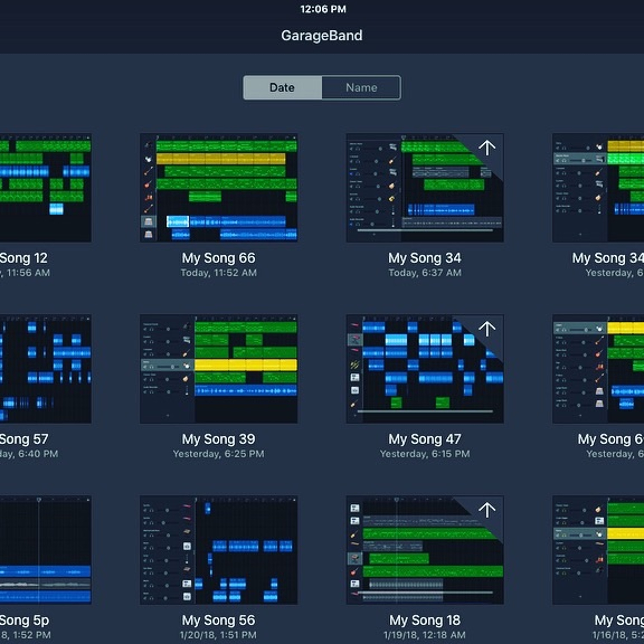Click the 'Today, 6:37 AM' date
This screenshot has height=644, width=644.
click(x=425, y=273)
